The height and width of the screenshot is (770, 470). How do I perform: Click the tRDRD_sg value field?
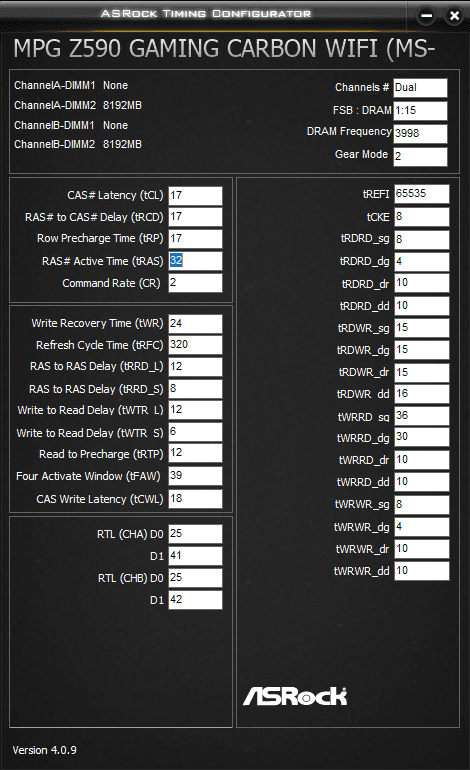pyautogui.click(x=422, y=240)
